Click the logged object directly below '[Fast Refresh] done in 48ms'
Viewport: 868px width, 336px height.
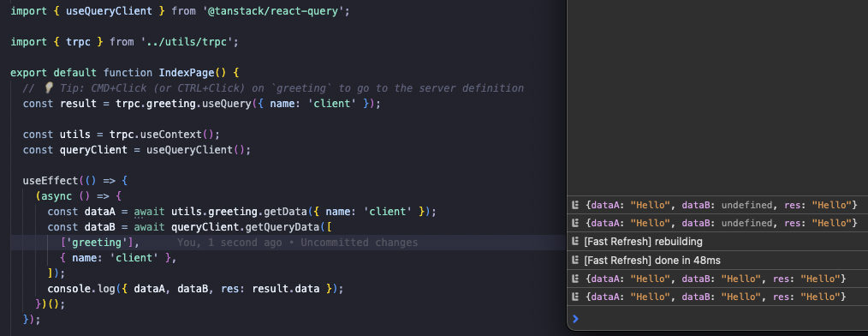coord(716,279)
